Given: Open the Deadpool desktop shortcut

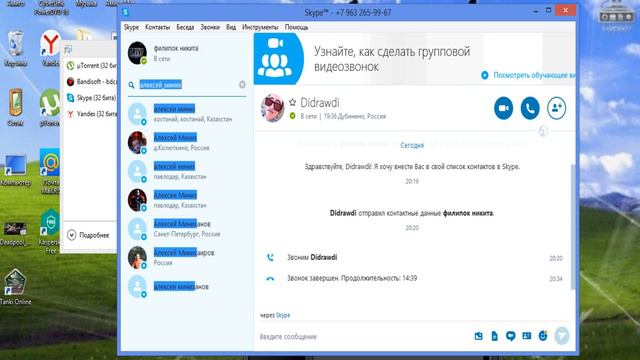Looking at the screenshot, I should point(16,233).
